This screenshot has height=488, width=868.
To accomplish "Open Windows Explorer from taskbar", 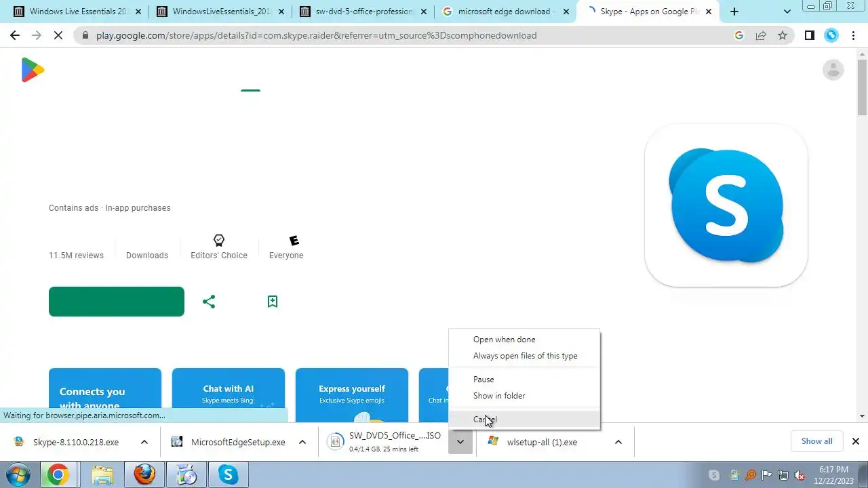I will tap(102, 475).
